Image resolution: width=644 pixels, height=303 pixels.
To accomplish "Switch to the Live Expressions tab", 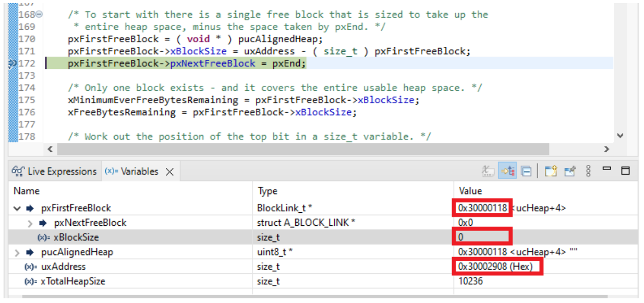I will click(x=55, y=171).
